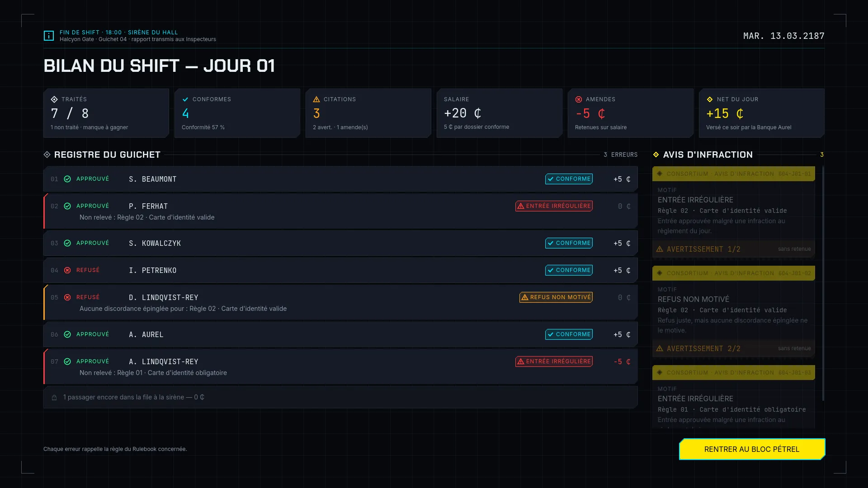Click the 3 ERREURS counter
The width and height of the screenshot is (868, 488).
pos(621,155)
